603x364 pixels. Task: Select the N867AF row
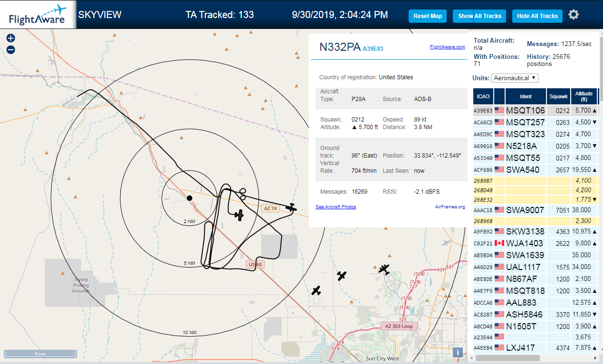pyautogui.click(x=535, y=279)
